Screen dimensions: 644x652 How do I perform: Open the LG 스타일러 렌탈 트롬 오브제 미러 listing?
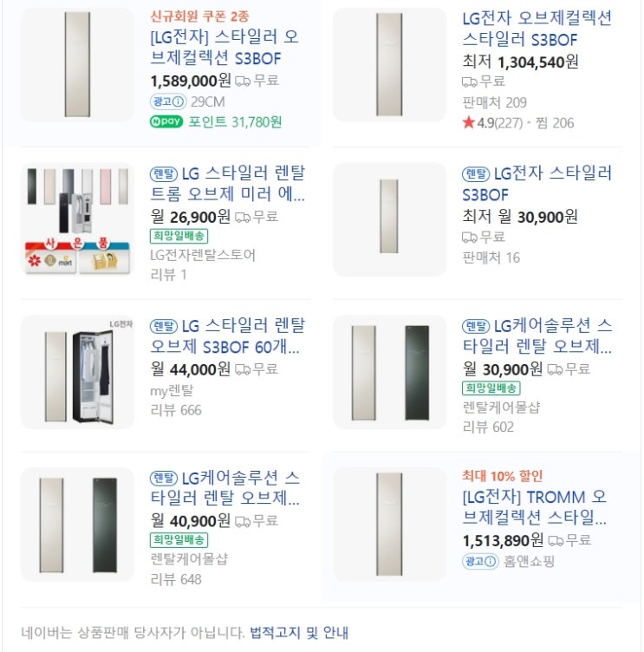pyautogui.click(x=227, y=184)
